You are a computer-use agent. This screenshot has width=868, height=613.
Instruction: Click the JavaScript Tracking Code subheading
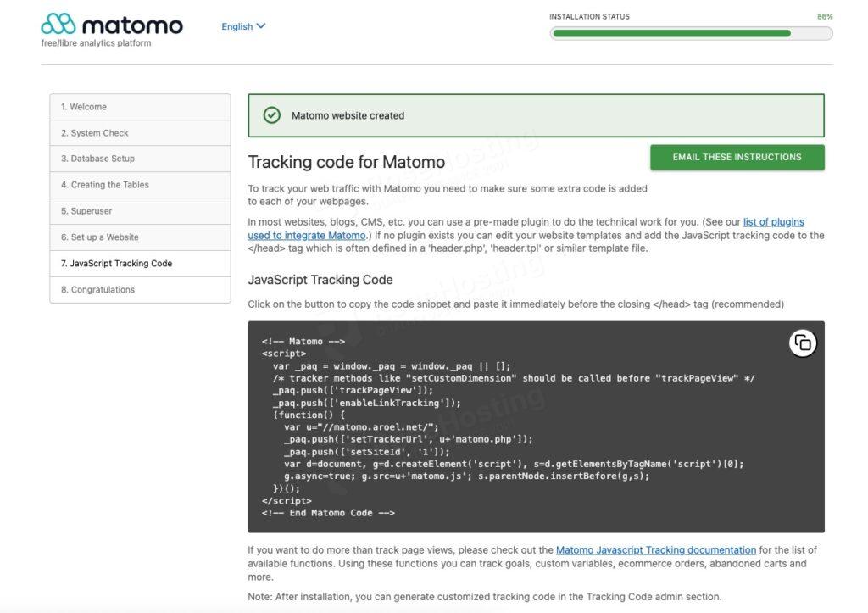[x=320, y=280]
